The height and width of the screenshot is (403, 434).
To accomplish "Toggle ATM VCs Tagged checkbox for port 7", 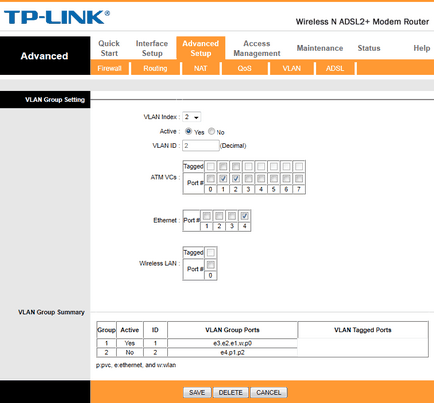I will (x=299, y=166).
